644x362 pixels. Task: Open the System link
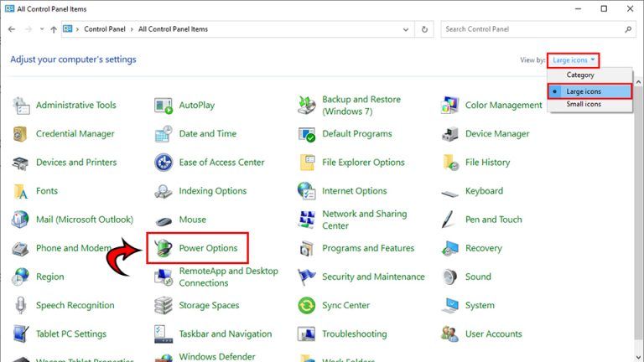click(x=480, y=305)
